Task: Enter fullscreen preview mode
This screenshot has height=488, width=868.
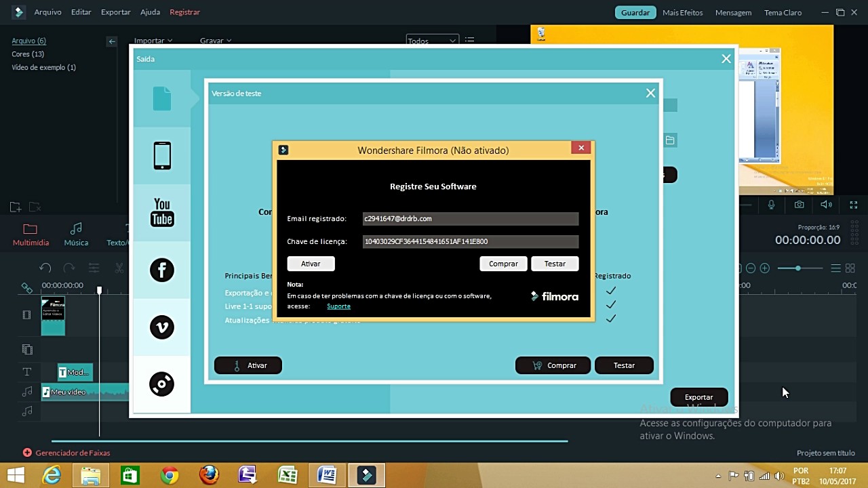Action: click(854, 205)
